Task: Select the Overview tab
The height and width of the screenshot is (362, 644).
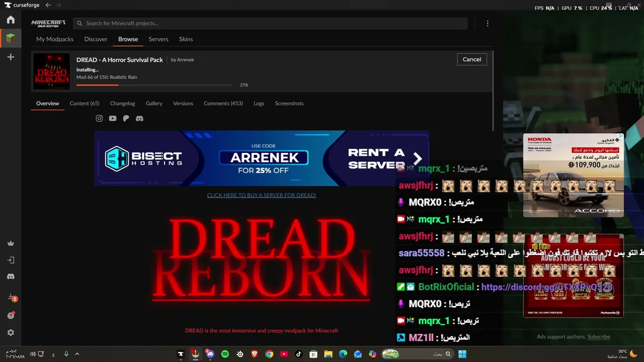Action: pyautogui.click(x=48, y=103)
